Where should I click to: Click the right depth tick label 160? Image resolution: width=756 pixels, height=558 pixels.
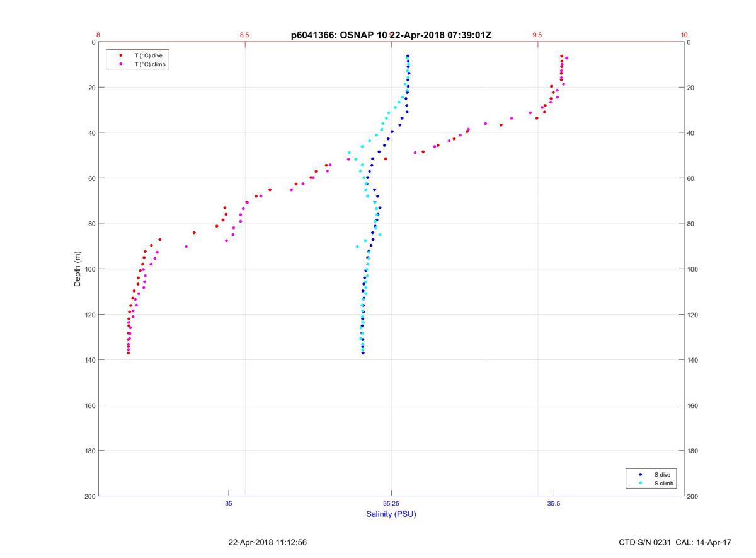(x=693, y=405)
